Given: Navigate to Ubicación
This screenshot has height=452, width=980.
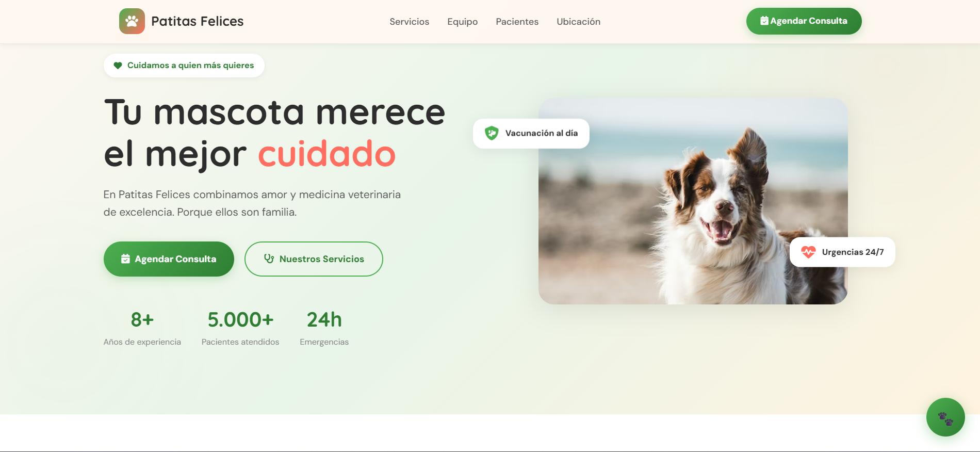Looking at the screenshot, I should [578, 22].
